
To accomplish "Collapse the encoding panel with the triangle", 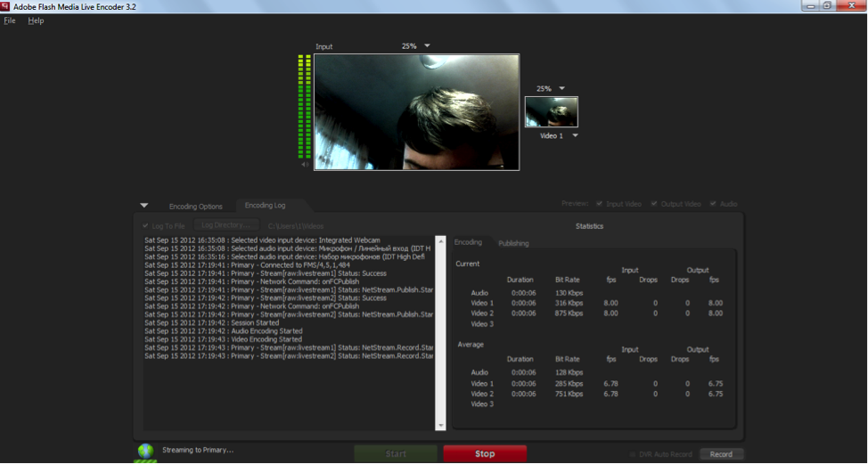I will point(144,205).
